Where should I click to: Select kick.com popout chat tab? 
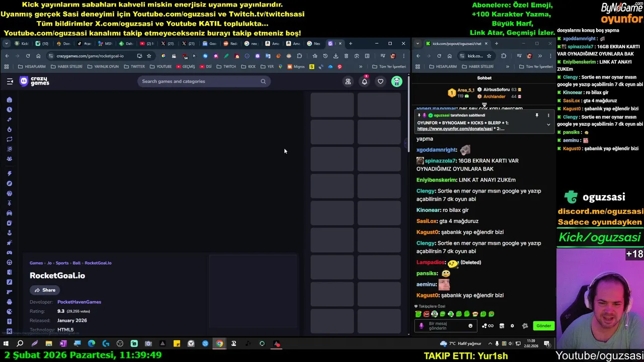(458, 43)
